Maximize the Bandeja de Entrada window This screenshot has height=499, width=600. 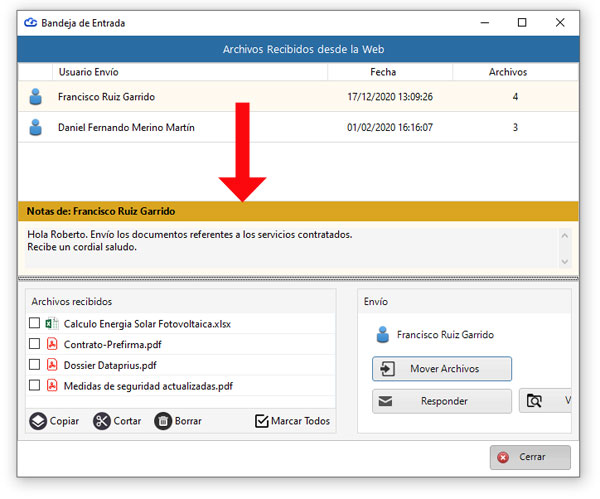(522, 23)
